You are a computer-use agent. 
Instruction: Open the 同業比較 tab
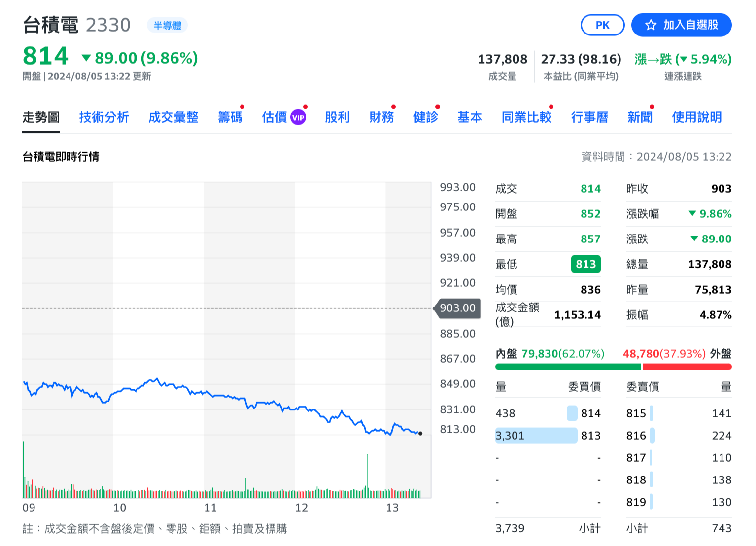click(x=526, y=117)
